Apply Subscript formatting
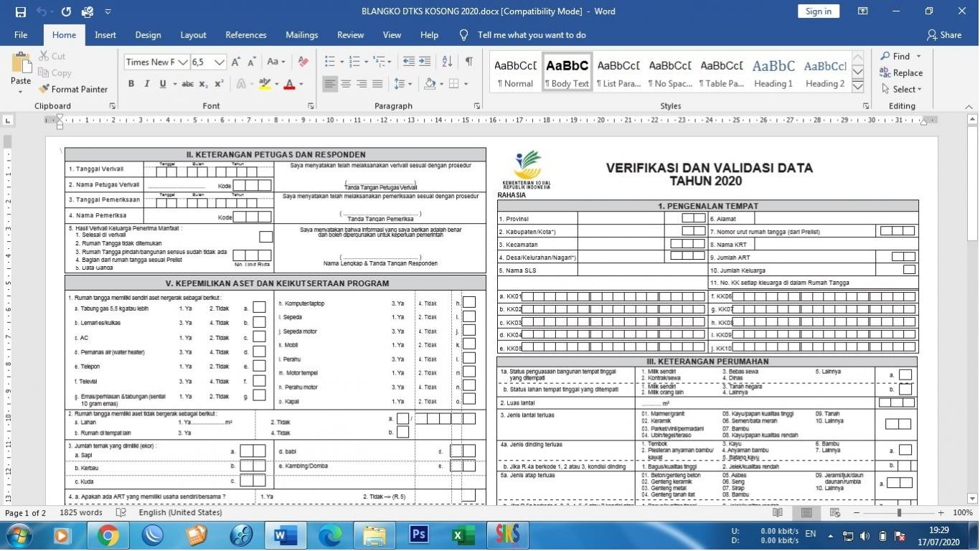Screen dimensions: 980x551 pyautogui.click(x=204, y=84)
